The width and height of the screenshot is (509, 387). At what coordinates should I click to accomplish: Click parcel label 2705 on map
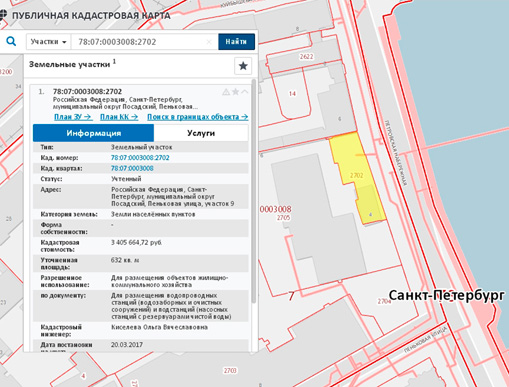tap(283, 218)
